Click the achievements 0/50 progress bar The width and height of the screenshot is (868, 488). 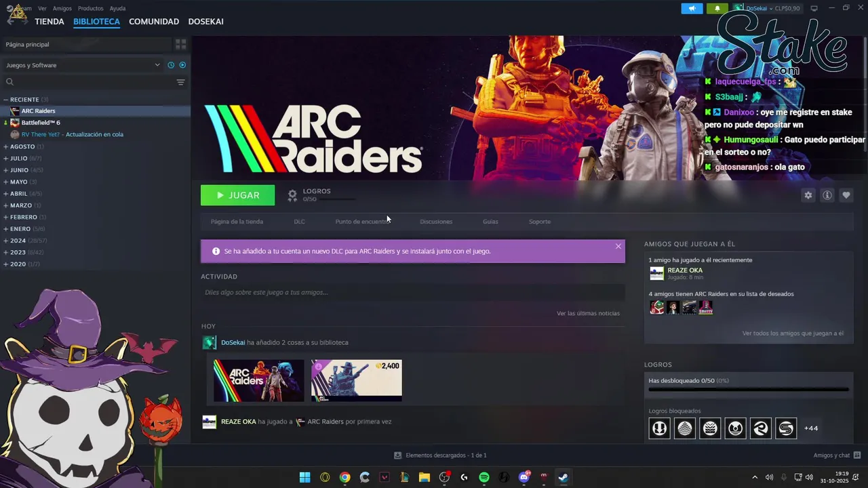(x=748, y=390)
